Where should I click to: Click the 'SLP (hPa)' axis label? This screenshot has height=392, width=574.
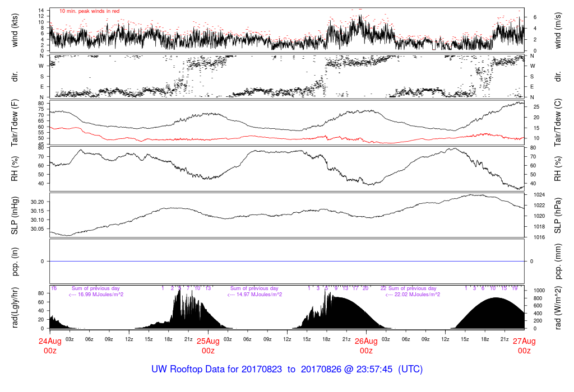coord(558,216)
